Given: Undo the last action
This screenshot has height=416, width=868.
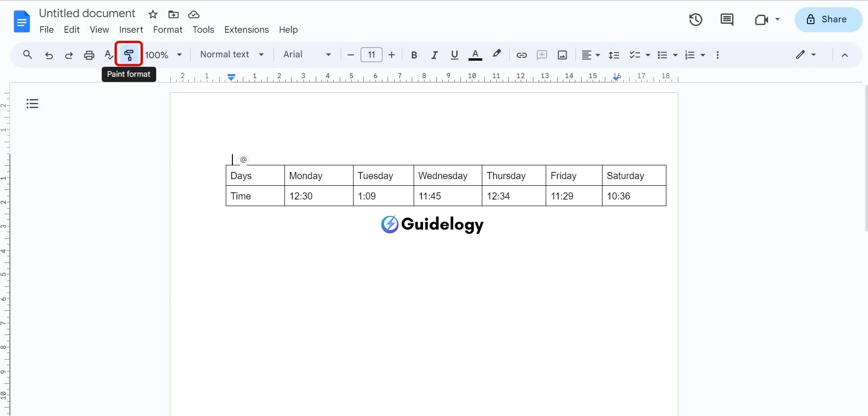Looking at the screenshot, I should [49, 55].
